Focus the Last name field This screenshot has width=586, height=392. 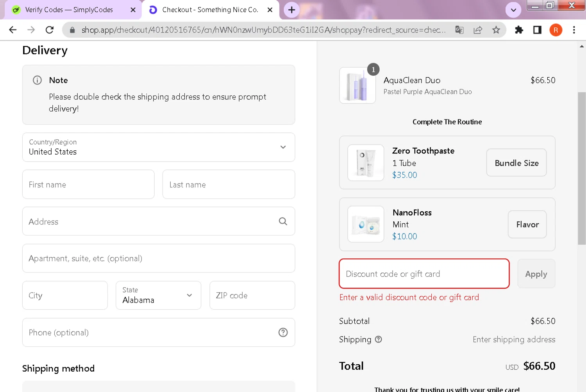tap(229, 184)
